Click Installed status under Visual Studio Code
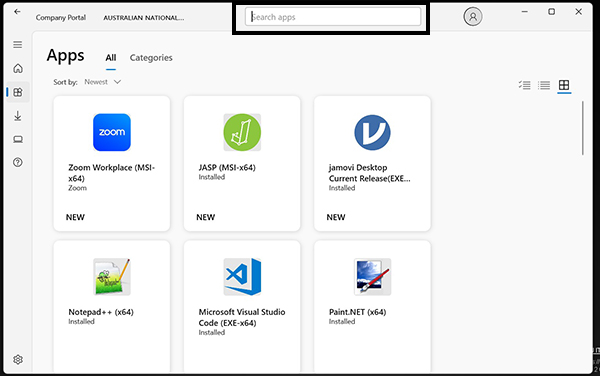Viewport: 600px width, 376px height. (x=212, y=333)
